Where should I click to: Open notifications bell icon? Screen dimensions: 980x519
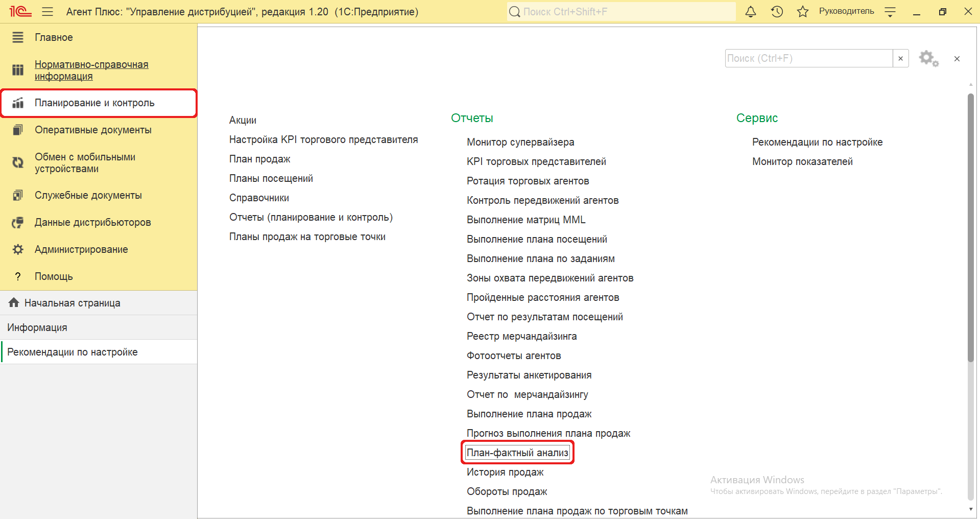750,12
